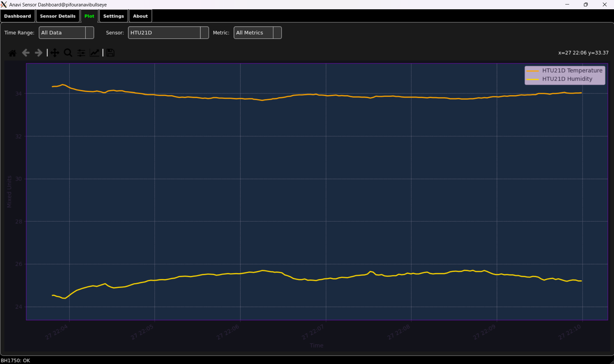Image resolution: width=614 pixels, height=364 pixels.
Task: Reset plot to original home view
Action: pos(12,53)
